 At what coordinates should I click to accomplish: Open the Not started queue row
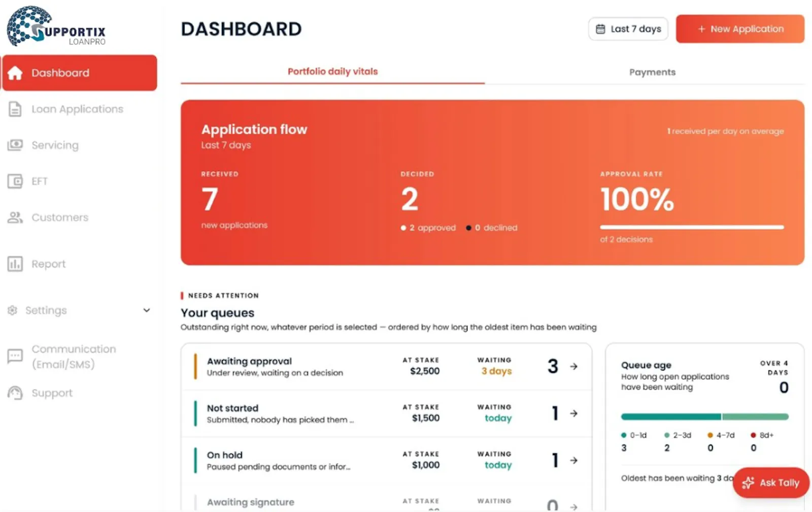point(386,413)
